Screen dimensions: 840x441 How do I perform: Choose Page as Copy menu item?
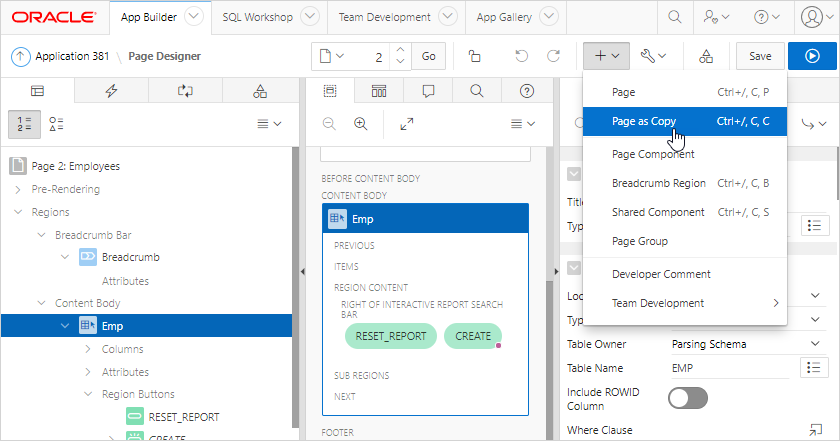point(685,121)
